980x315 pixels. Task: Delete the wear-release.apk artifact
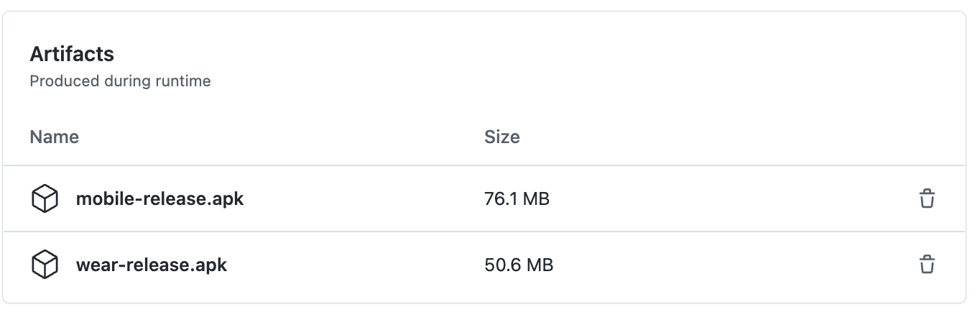click(x=927, y=265)
